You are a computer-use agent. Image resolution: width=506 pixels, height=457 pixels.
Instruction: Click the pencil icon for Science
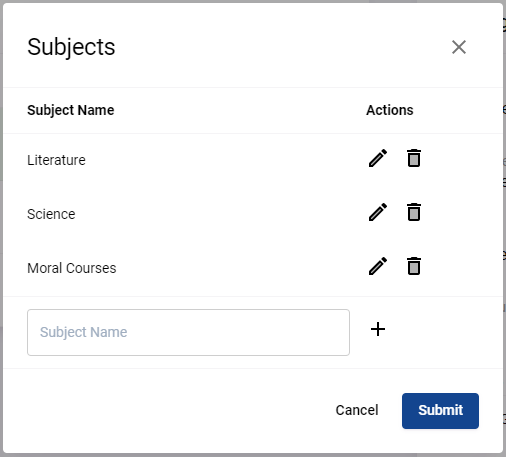tap(378, 212)
